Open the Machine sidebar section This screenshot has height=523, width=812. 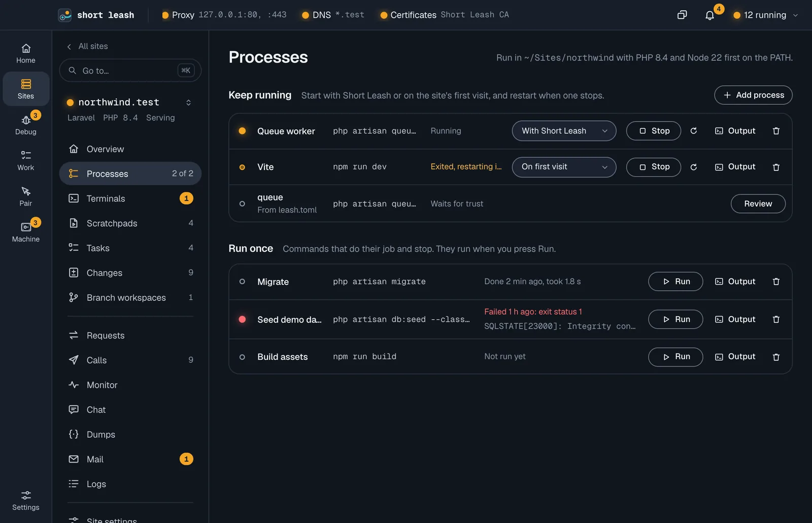pyautogui.click(x=26, y=232)
